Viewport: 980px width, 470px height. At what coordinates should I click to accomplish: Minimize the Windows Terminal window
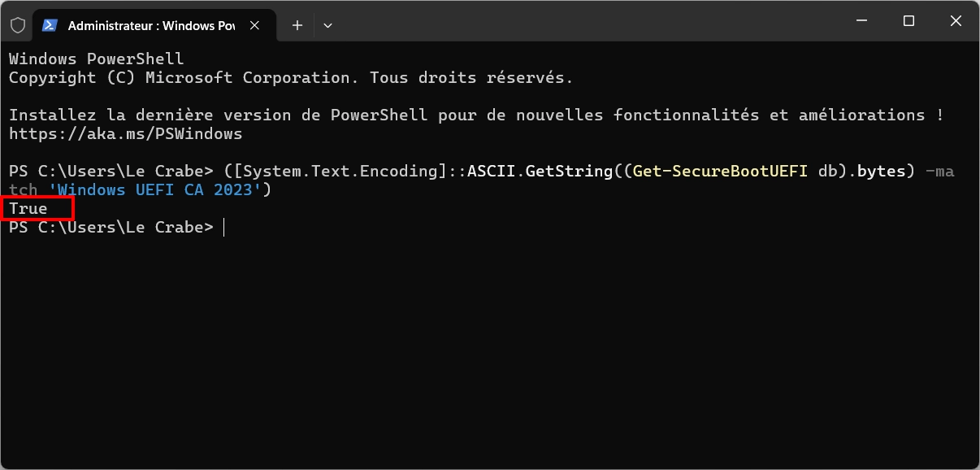click(863, 22)
